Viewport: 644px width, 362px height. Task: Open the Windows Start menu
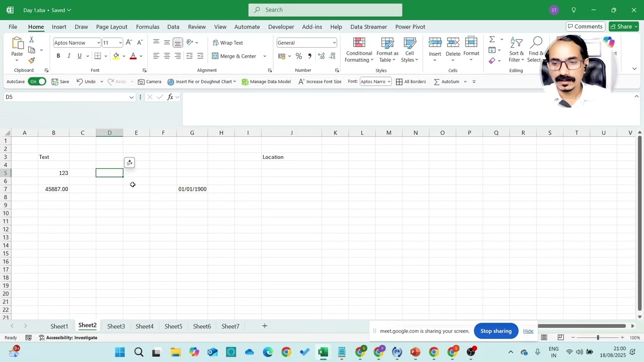pyautogui.click(x=120, y=352)
